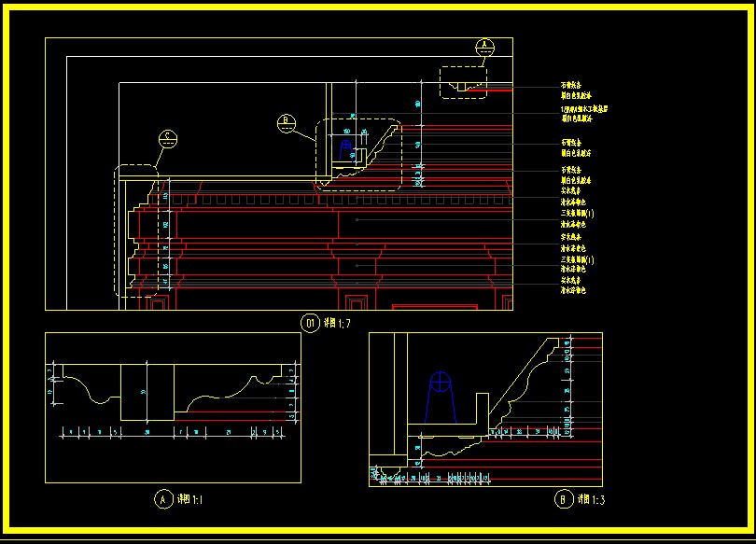Viewport: 756px width, 544px height.
Task: Select the 详图 1:3 scale title text
Action: (591, 499)
